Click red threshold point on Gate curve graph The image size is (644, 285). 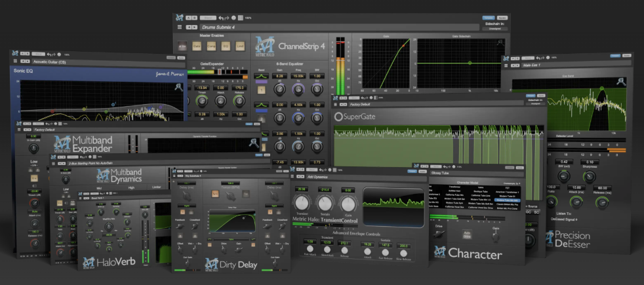click(x=403, y=45)
